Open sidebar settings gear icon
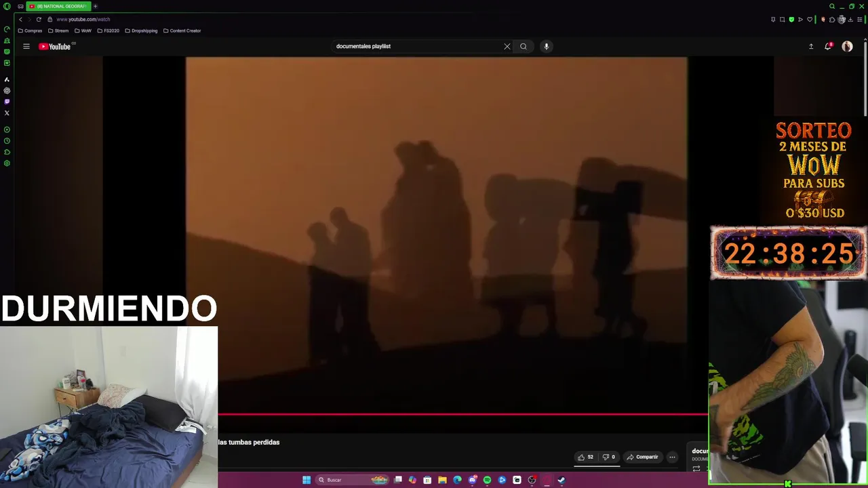868x488 pixels. tap(7, 163)
